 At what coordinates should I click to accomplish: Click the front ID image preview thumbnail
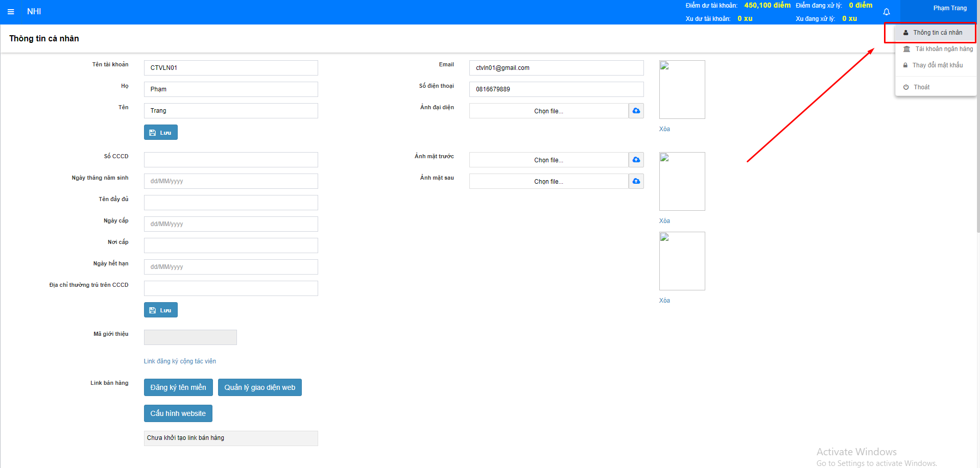[682, 182]
